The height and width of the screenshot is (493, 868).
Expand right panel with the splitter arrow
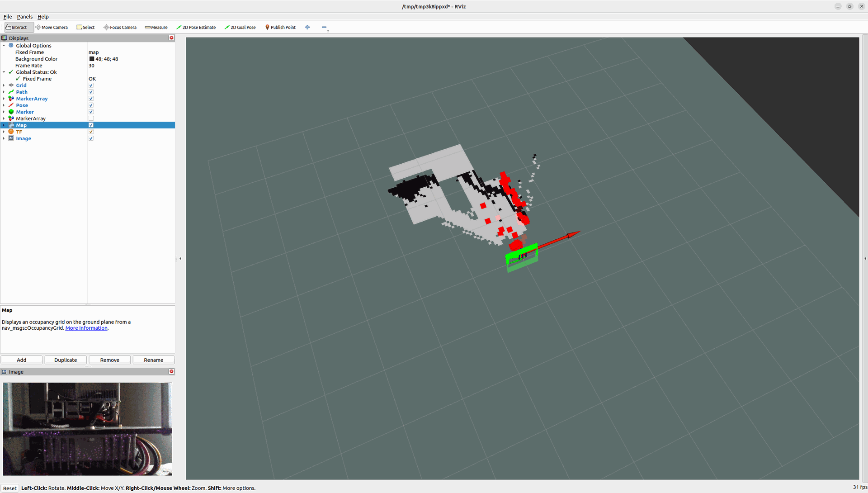[x=865, y=259]
